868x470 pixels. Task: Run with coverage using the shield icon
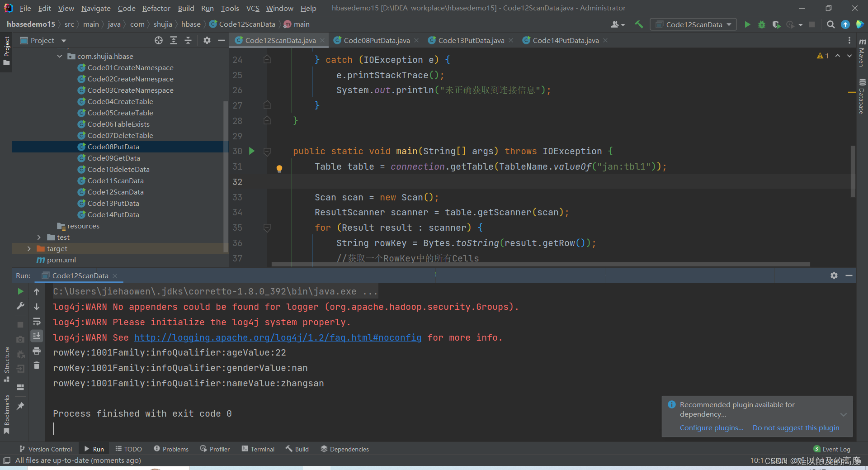pos(776,24)
